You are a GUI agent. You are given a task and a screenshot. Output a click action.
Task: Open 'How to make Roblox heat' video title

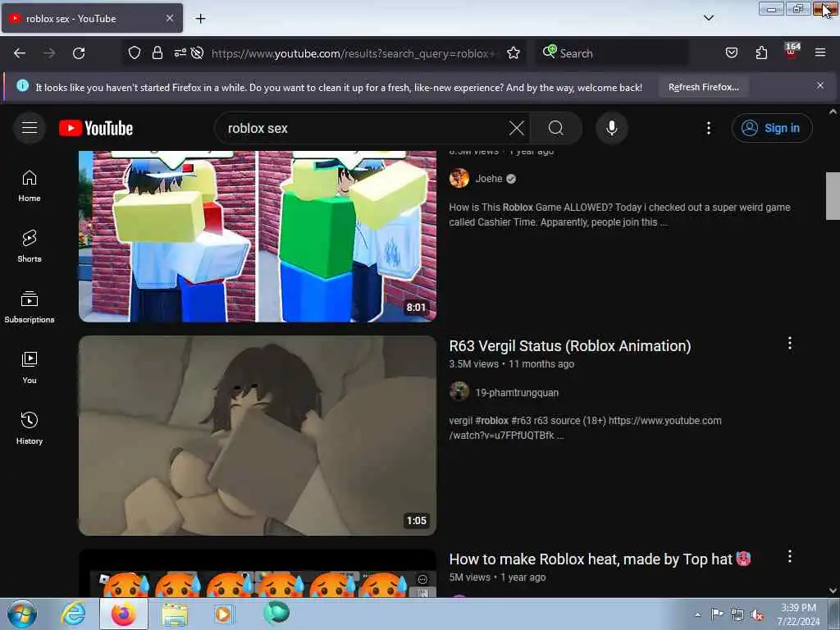[x=600, y=559]
